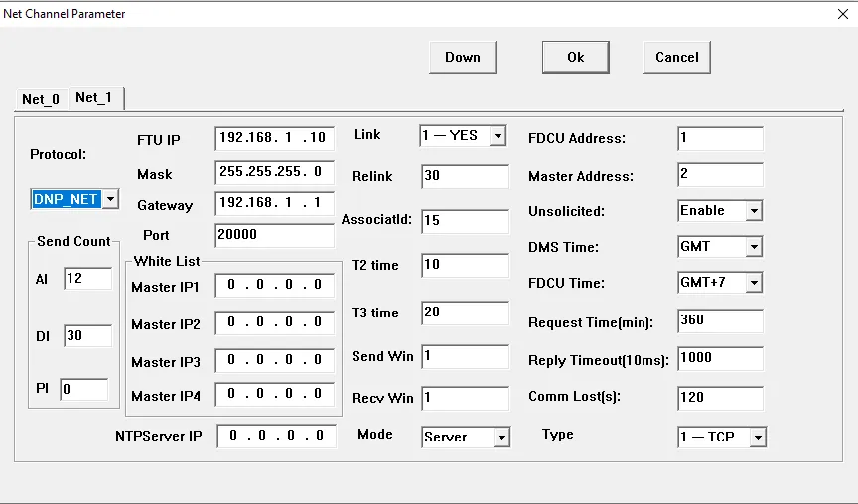Click the "DMS Time:" label
The width and height of the screenshot is (858, 504).
pos(563,247)
